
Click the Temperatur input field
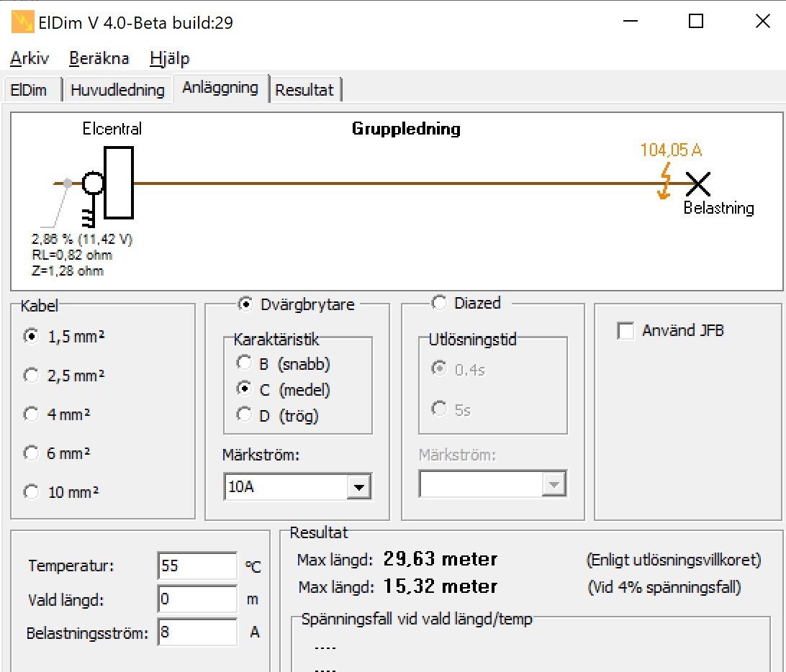196,566
